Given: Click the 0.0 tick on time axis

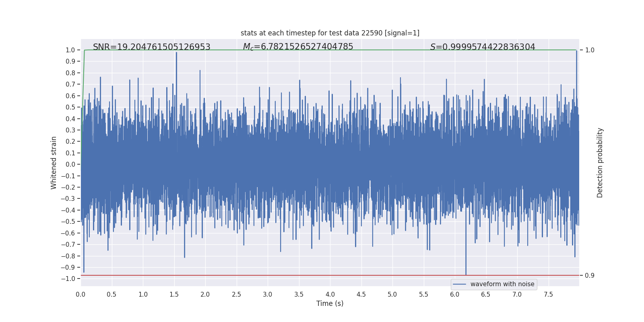Looking at the screenshot, I should pyautogui.click(x=80, y=295).
